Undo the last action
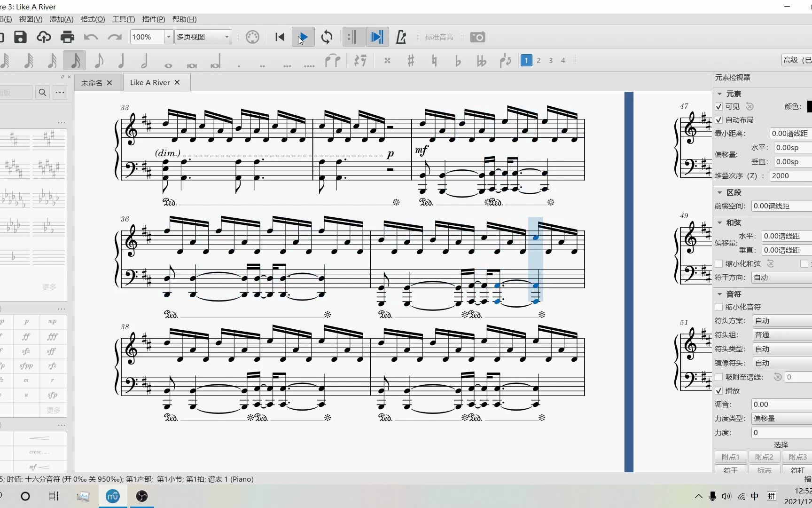Screen dimensions: 812x508 coord(91,37)
